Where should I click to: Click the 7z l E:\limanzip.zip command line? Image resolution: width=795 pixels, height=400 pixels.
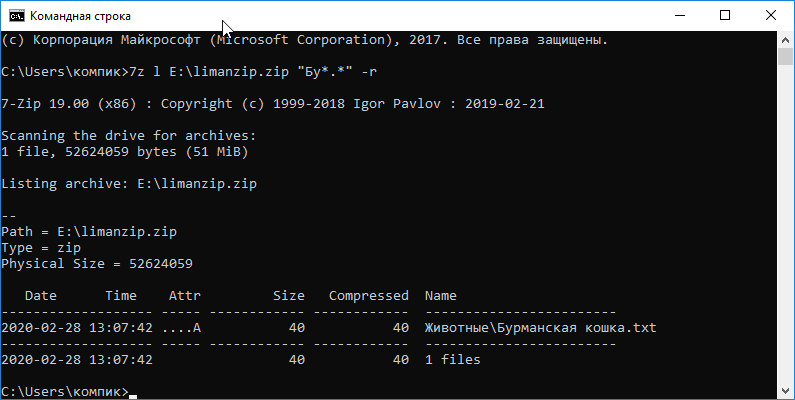click(189, 72)
